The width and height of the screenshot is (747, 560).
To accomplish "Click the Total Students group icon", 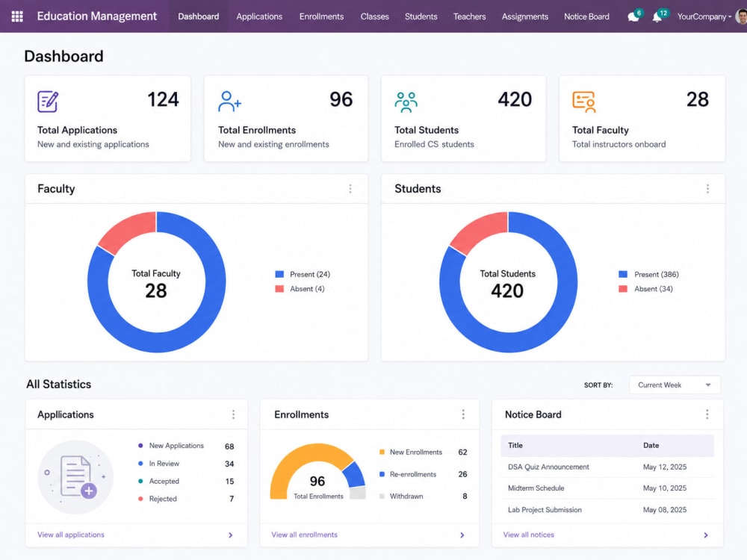I will coord(406,102).
